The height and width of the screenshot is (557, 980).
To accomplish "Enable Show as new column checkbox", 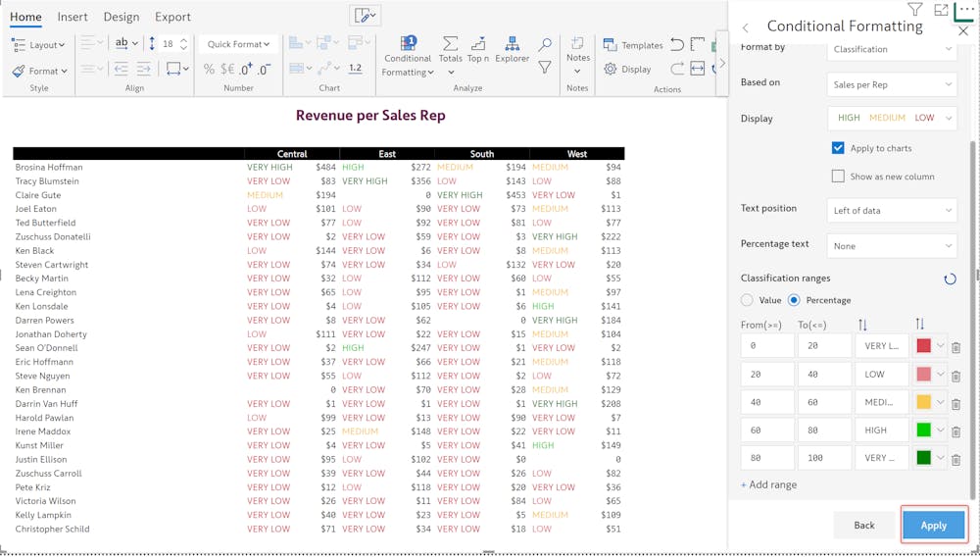I will [x=838, y=177].
